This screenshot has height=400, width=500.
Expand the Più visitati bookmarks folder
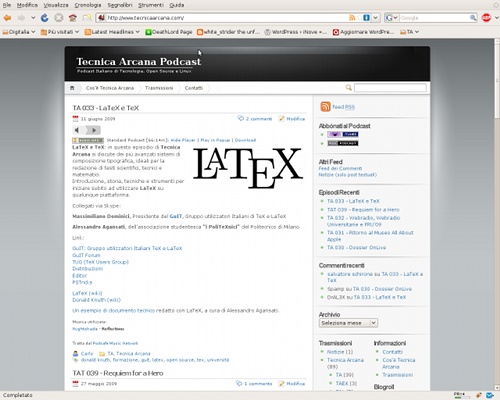(60, 32)
